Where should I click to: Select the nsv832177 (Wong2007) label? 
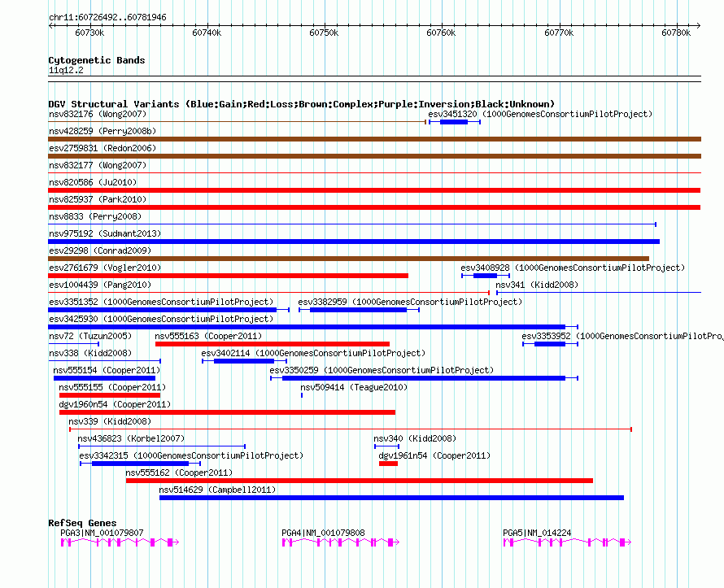(x=98, y=165)
